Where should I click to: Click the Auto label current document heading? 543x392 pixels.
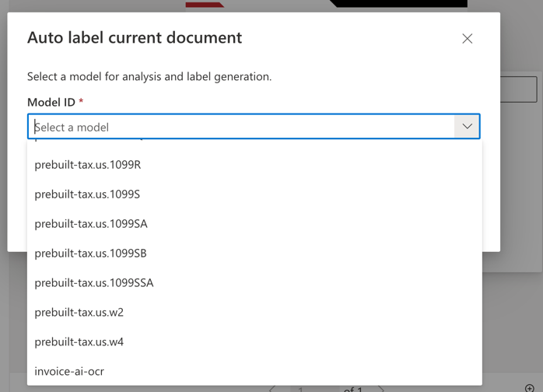pyautogui.click(x=135, y=37)
